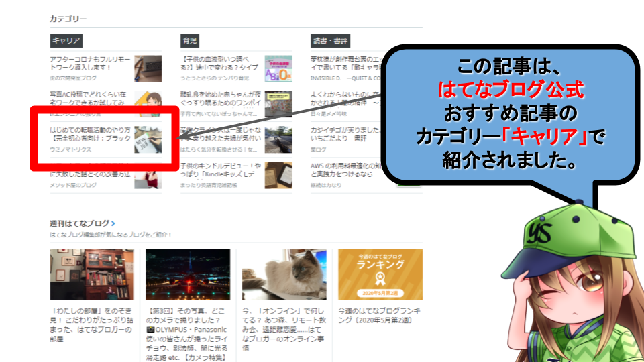Click the outdoor path thumbnail of 夫婦が気付い article
Viewport: 644px width, 362px height.
pyautogui.click(x=278, y=139)
